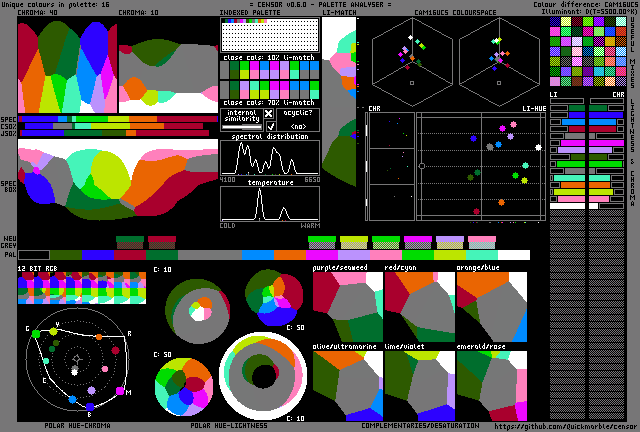
Task: Click the crimson dot on polar hue-chroma plot
Action: tap(116, 350)
